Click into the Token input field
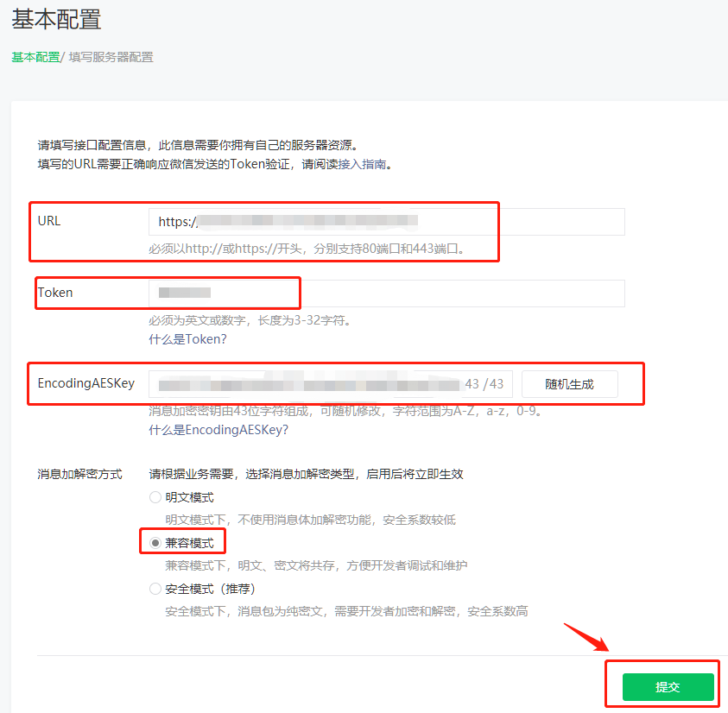 pos(386,293)
